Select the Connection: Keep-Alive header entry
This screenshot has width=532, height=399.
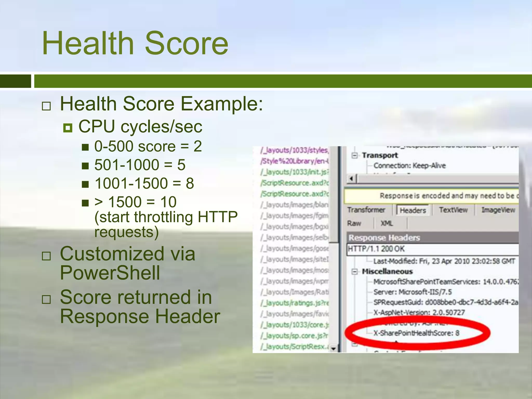(x=409, y=166)
